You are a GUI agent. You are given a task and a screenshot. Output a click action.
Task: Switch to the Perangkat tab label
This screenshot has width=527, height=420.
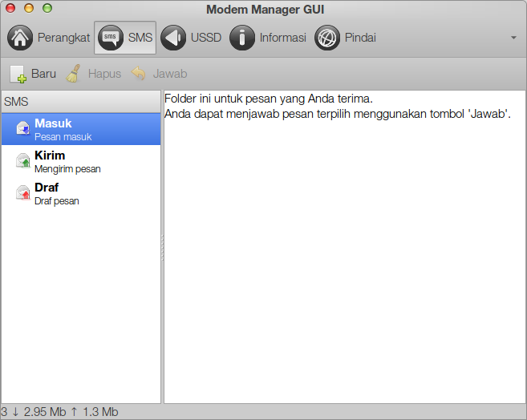63,38
